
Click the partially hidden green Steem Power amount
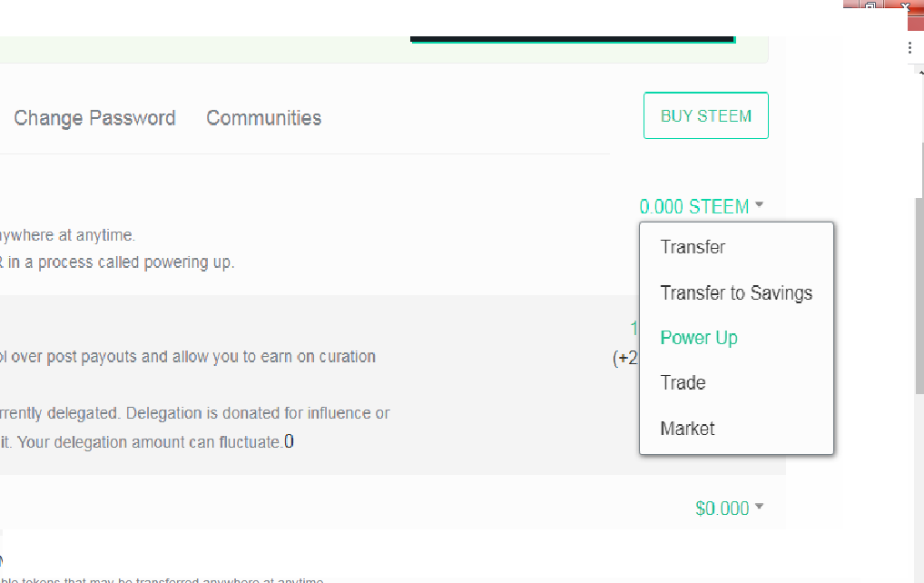click(x=634, y=328)
